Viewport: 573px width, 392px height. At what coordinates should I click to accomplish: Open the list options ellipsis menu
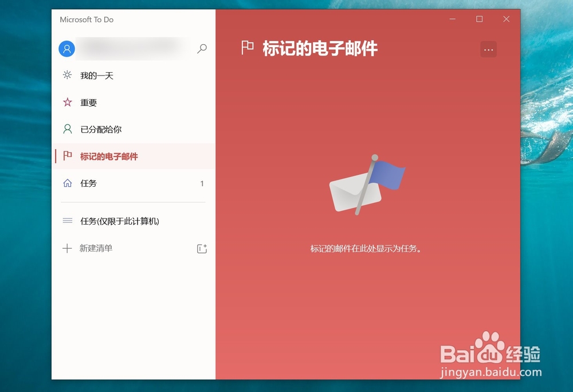tap(488, 49)
